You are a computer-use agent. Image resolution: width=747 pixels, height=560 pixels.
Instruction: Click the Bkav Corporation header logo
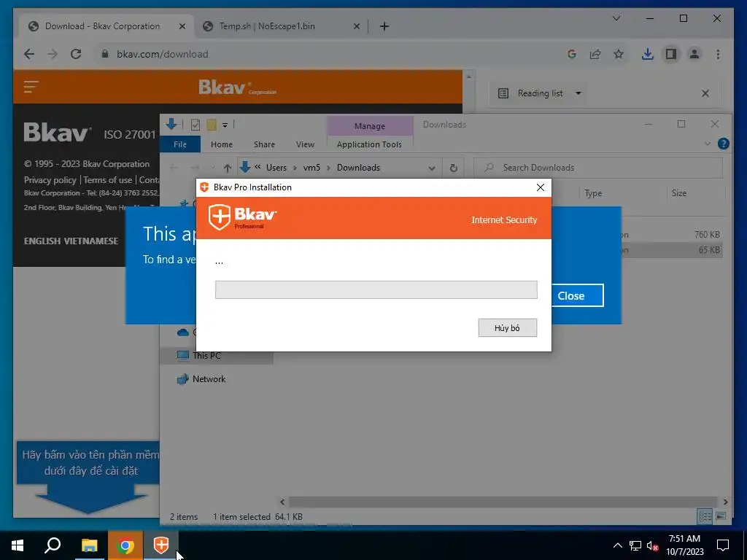(x=237, y=87)
